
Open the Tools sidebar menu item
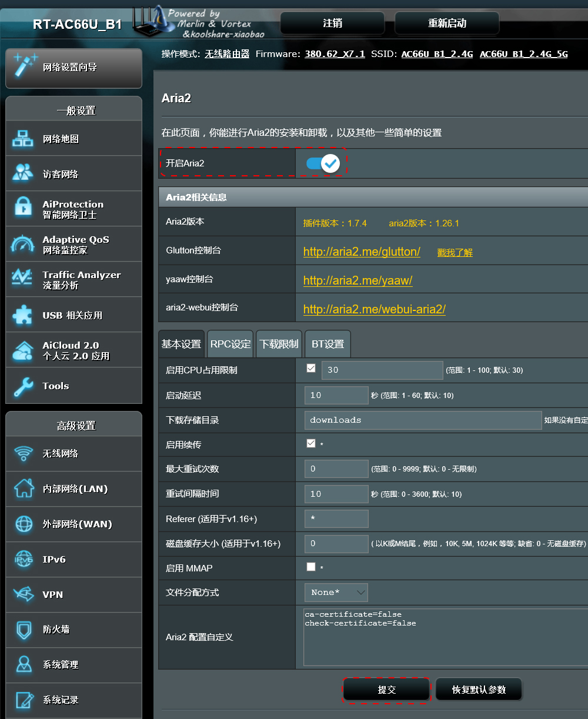[x=74, y=386]
